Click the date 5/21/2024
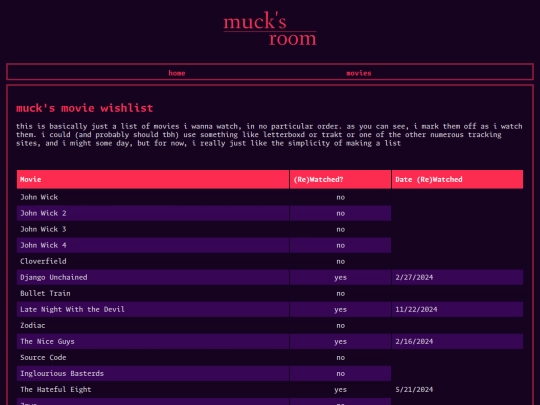Image resolution: width=540 pixels, height=405 pixels. pos(414,390)
